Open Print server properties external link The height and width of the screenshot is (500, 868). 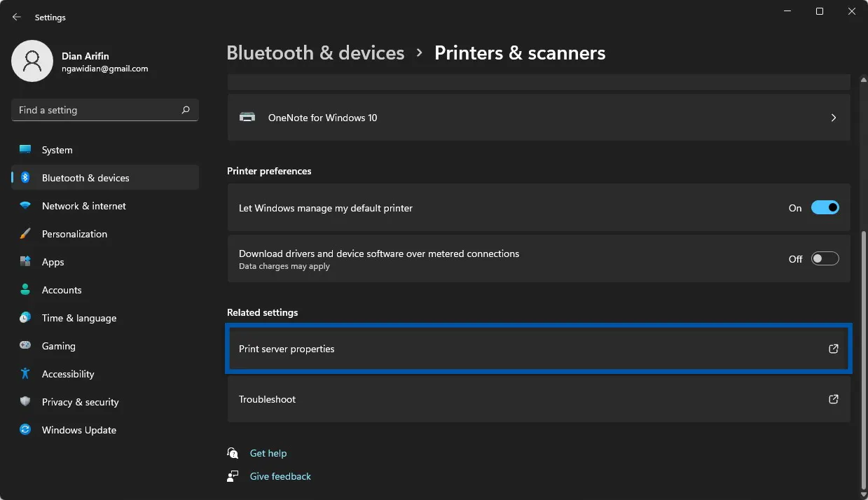click(538, 349)
